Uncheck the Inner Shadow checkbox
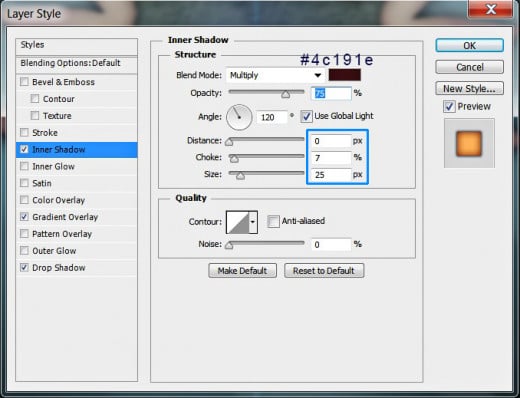Image resolution: width=520 pixels, height=398 pixels. point(24,149)
